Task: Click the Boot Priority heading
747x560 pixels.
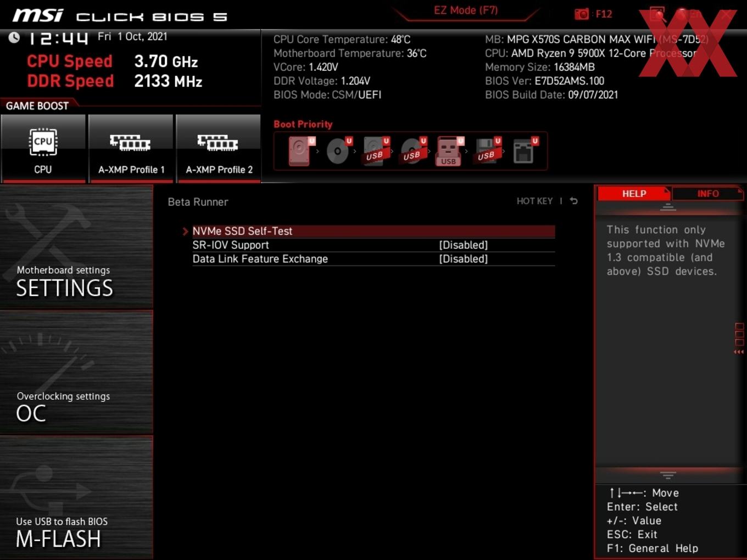Action: pos(303,124)
